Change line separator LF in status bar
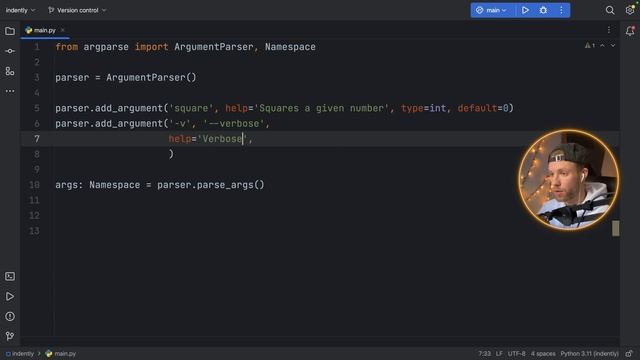Viewport: 640px width, 360px height. (499, 353)
